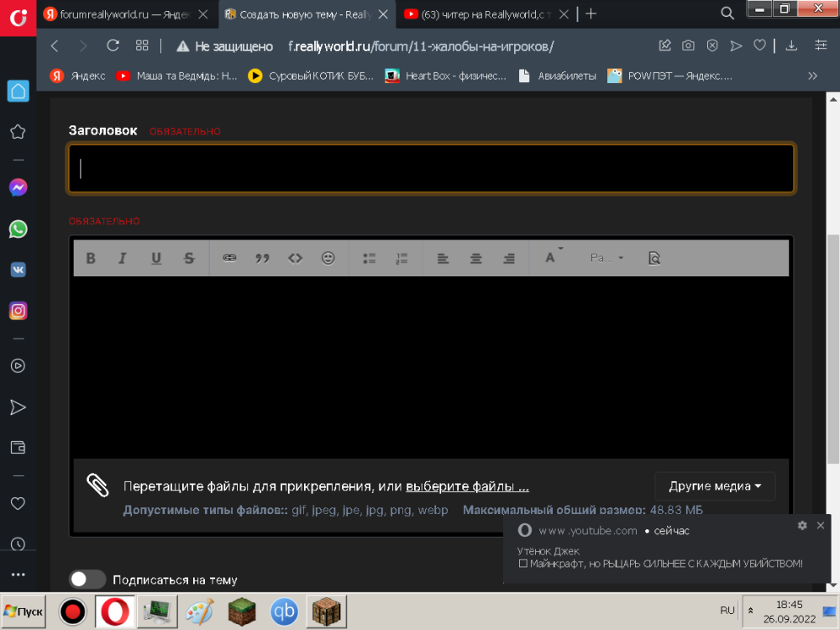Align text left
Viewport: 840px width, 630px height.
[x=443, y=258]
